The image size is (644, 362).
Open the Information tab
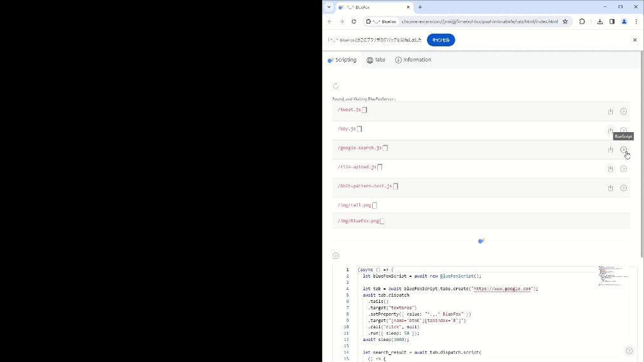point(413,60)
